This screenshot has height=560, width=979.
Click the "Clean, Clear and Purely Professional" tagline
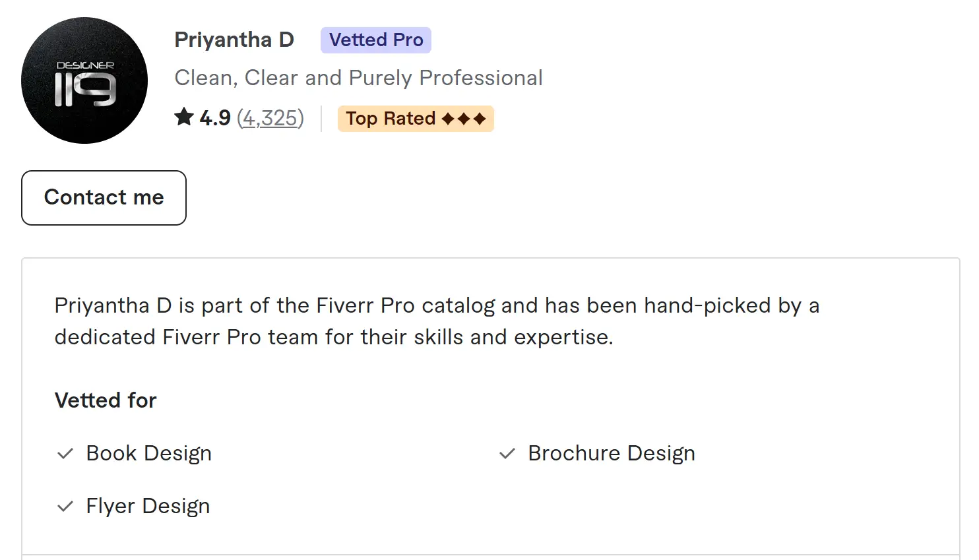click(x=358, y=78)
